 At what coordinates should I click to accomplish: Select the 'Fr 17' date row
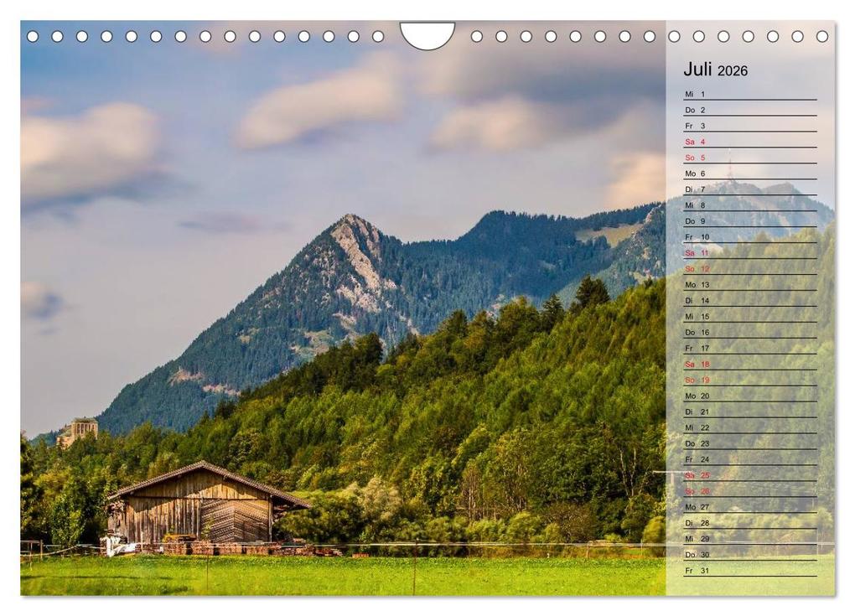[750, 348]
